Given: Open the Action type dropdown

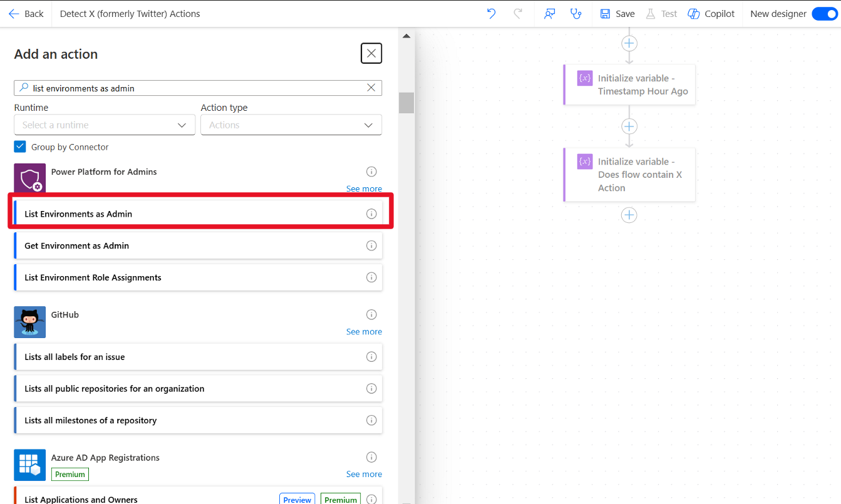Looking at the screenshot, I should (x=291, y=125).
